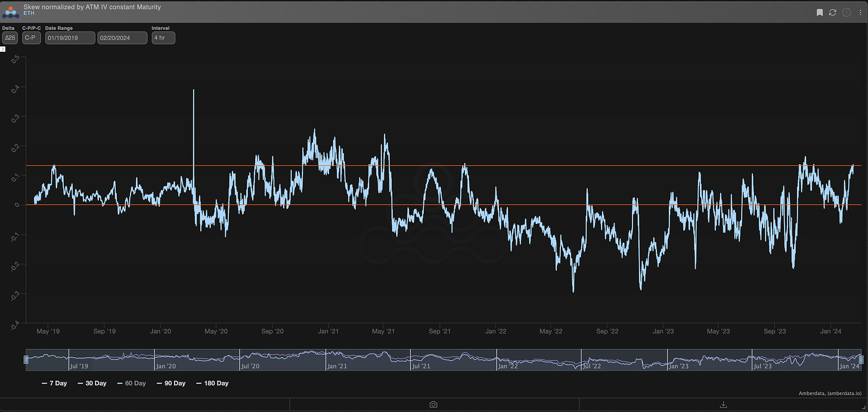Image resolution: width=868 pixels, height=412 pixels.
Task: Click the Date Range label
Action: 59,28
